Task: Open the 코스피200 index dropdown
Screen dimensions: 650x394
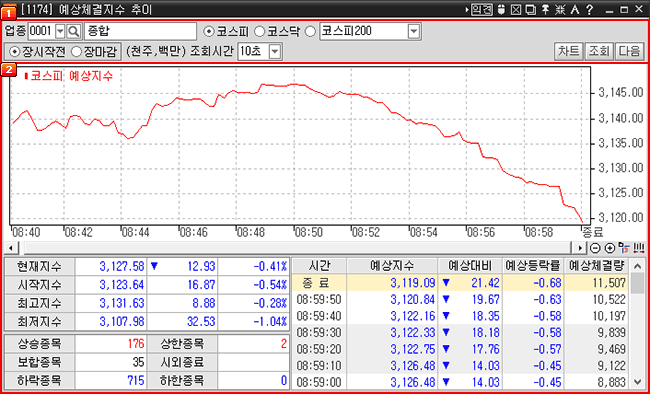Action: click(413, 31)
